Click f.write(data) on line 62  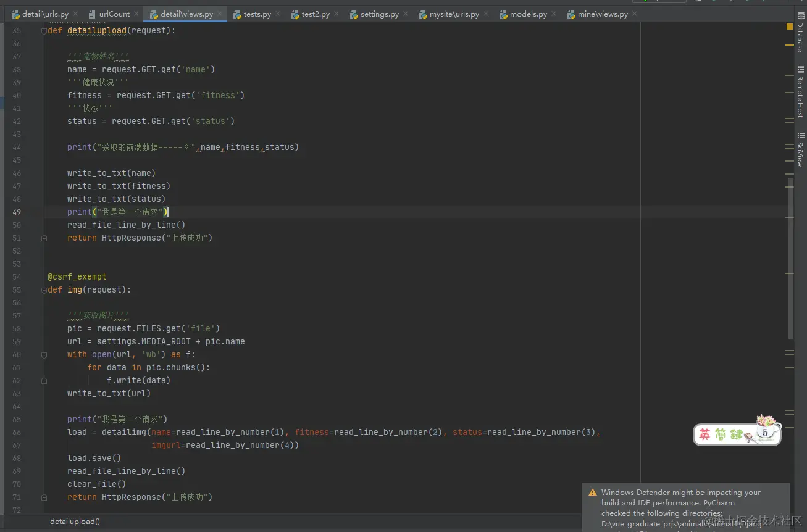tap(138, 380)
